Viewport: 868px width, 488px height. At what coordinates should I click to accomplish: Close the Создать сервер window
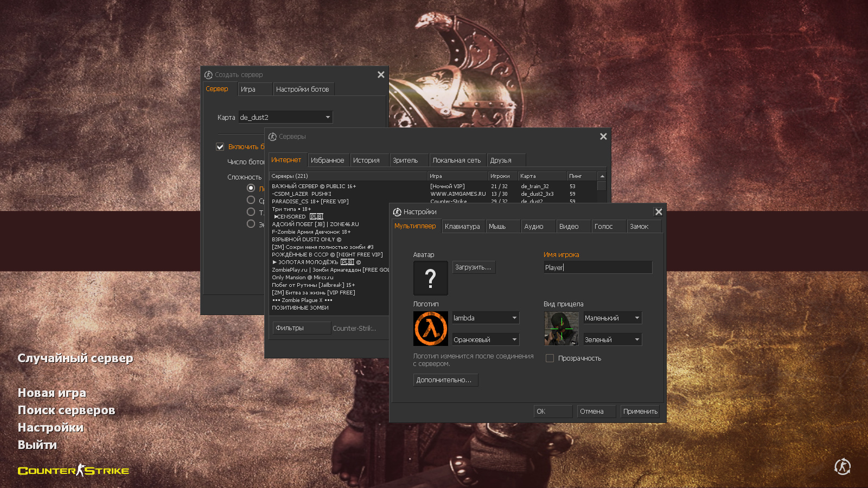tap(381, 75)
